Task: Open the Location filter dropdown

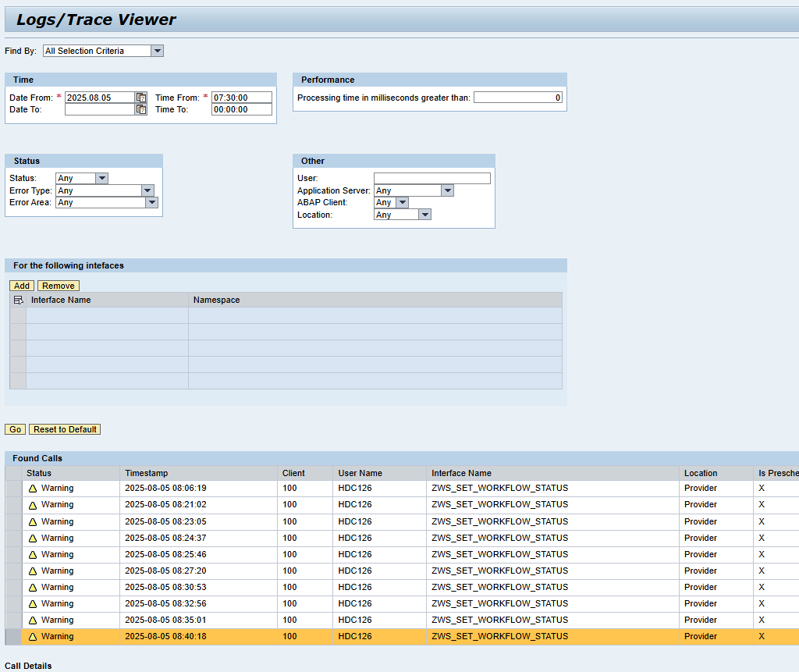Action: coord(425,215)
